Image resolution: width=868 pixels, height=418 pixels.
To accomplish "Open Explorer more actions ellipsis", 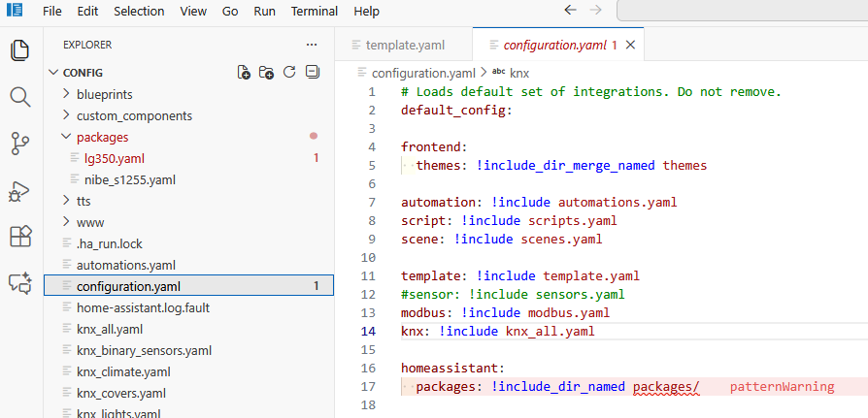I will (311, 45).
